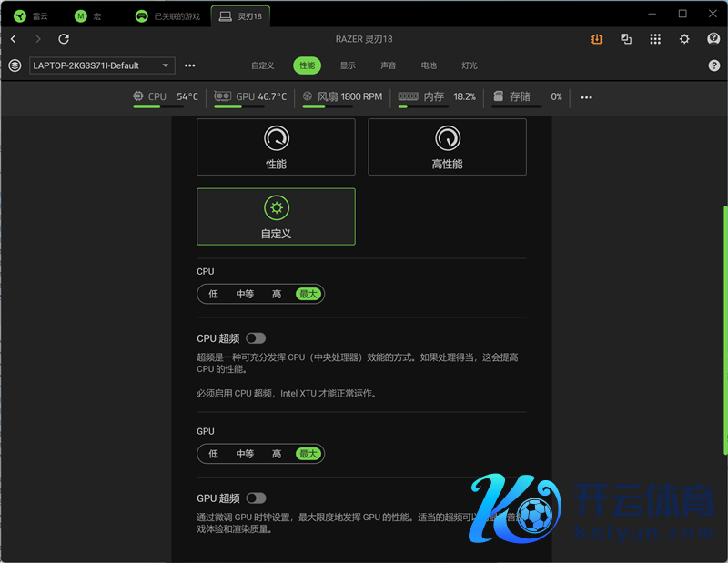Select the 高性能 mode card

447,146
